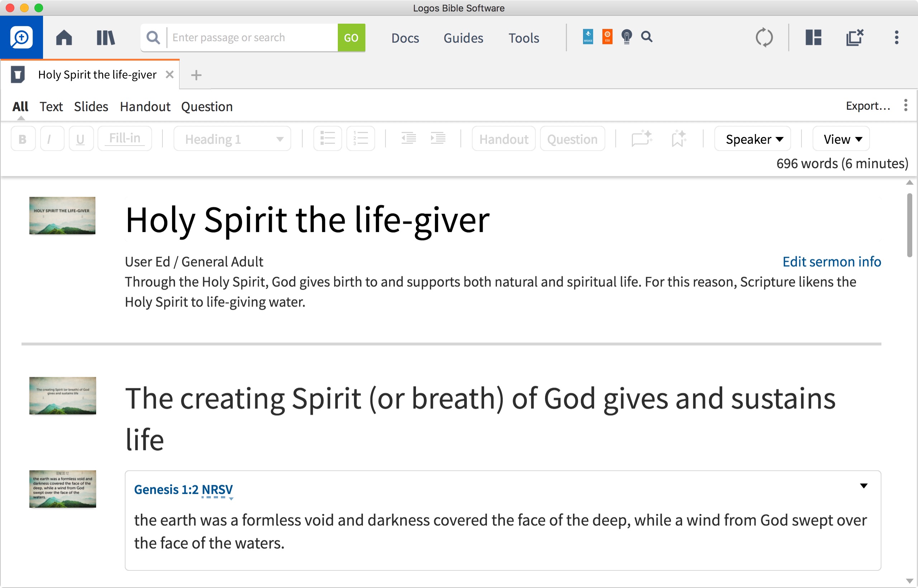Click the search shortcut magnifier in the toolbar
This screenshot has height=588, width=918.
coord(647,37)
